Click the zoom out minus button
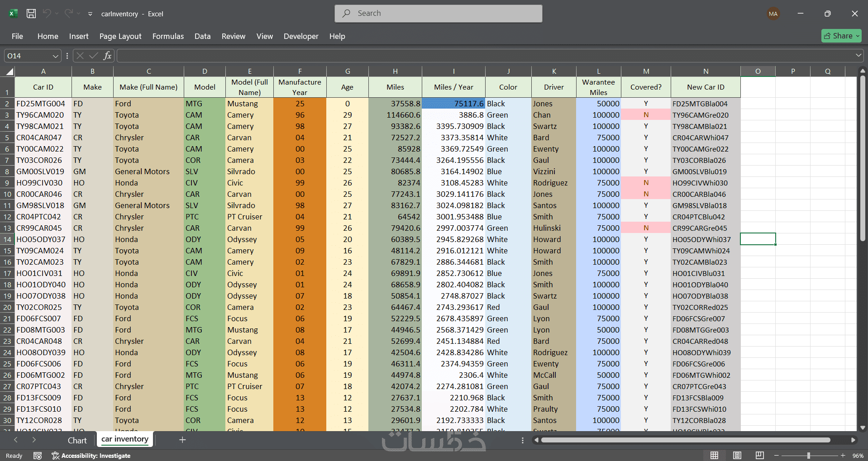 [777, 456]
